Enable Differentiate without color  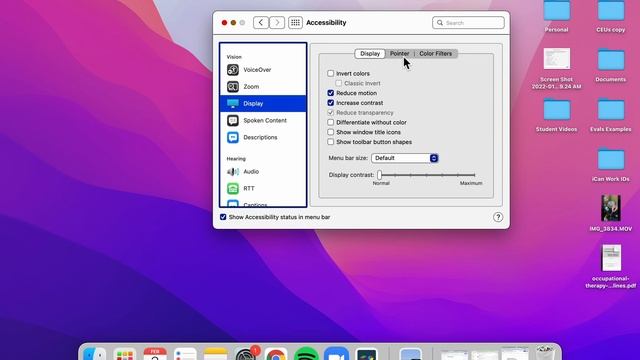[x=331, y=122]
